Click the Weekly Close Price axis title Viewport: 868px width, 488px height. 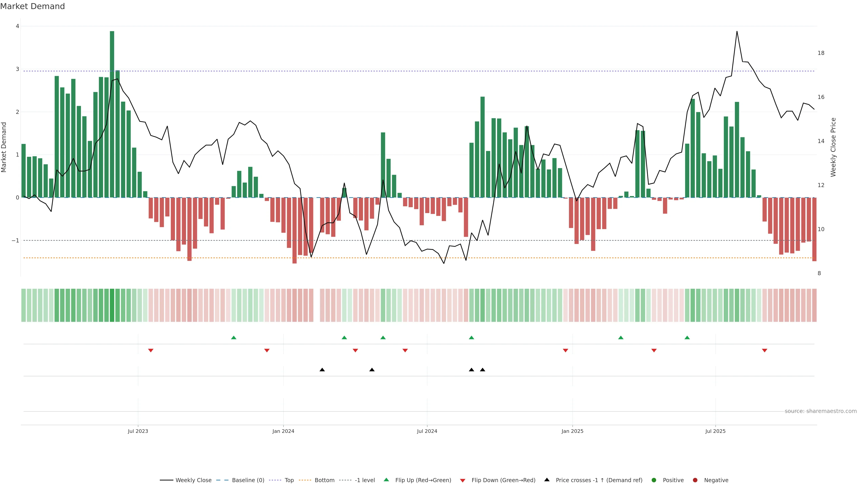(833, 147)
